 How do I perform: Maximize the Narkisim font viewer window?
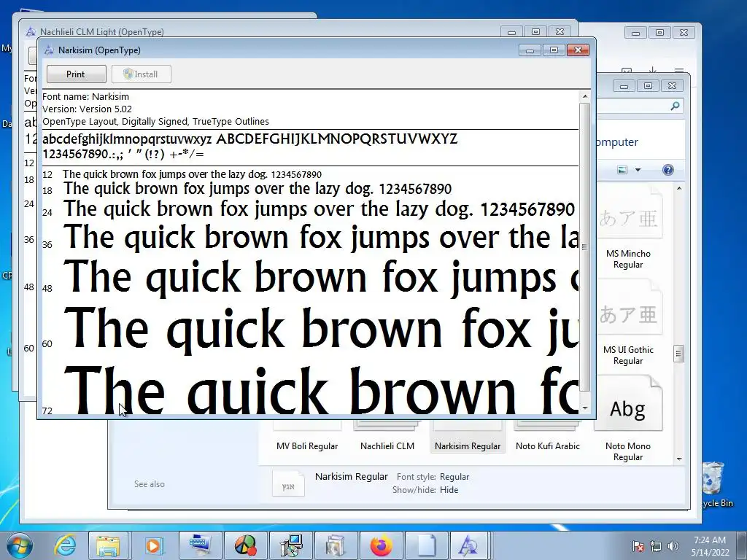(554, 50)
